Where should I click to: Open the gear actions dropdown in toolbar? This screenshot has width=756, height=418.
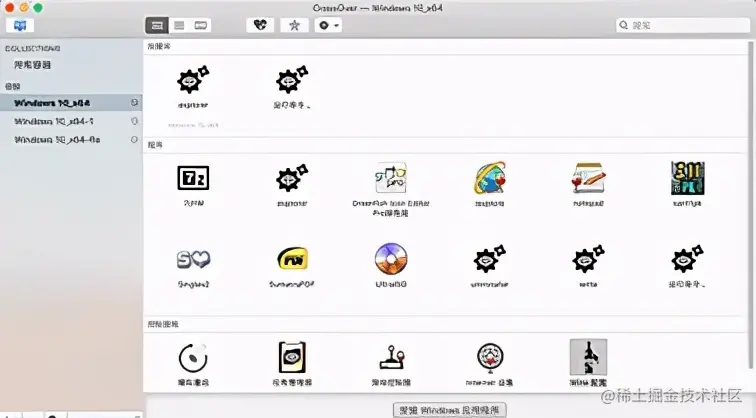328,25
